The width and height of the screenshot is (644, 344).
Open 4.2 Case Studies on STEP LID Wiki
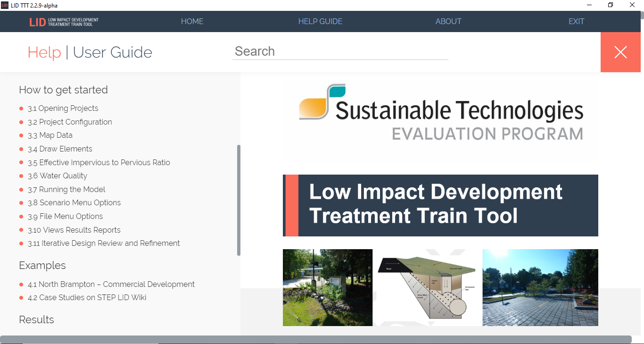click(87, 297)
